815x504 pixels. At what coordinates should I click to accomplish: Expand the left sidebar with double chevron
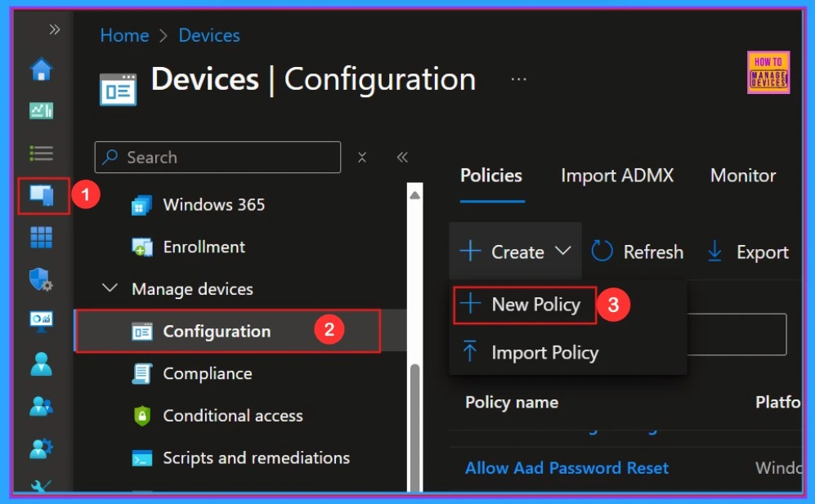(x=55, y=29)
